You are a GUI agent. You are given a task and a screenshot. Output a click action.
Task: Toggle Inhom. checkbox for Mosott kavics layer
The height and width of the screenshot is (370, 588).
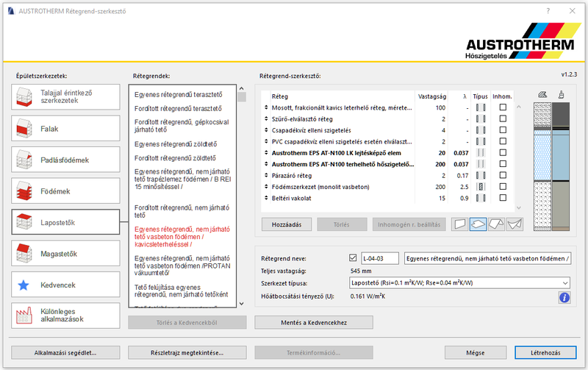point(503,107)
